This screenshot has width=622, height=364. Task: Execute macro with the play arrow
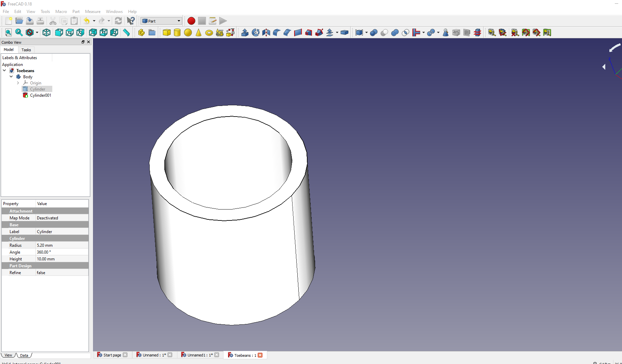click(223, 21)
